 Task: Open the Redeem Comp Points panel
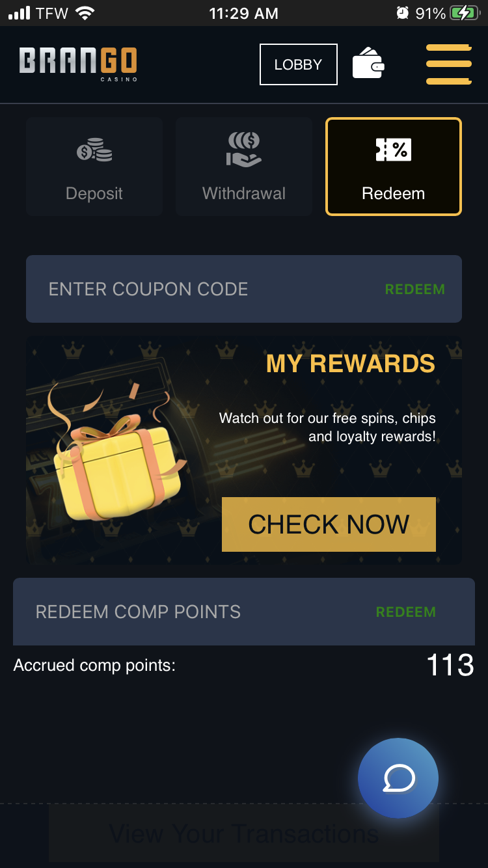point(244,612)
